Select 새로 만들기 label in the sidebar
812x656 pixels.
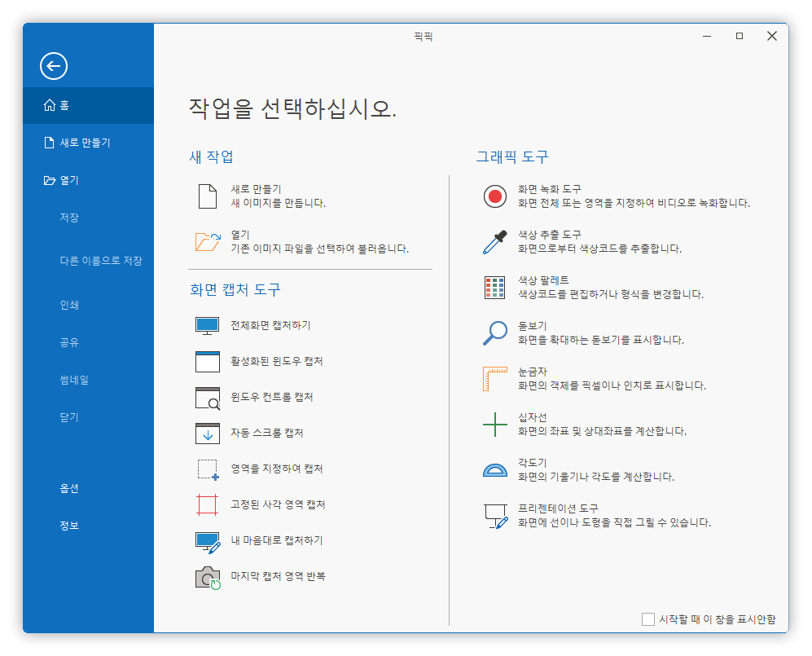tap(86, 143)
